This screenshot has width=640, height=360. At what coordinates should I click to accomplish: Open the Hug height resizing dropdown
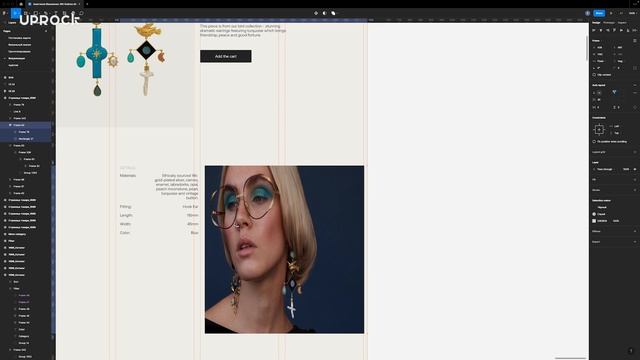point(621,61)
